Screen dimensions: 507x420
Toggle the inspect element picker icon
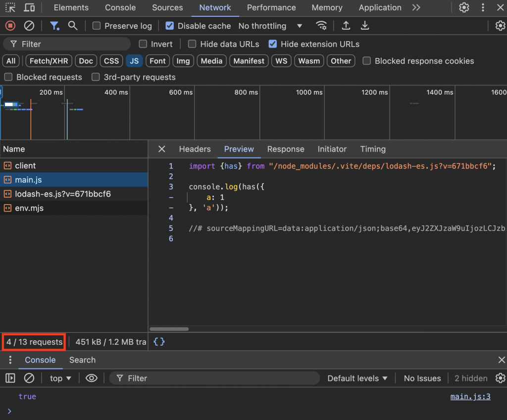pos(10,7)
